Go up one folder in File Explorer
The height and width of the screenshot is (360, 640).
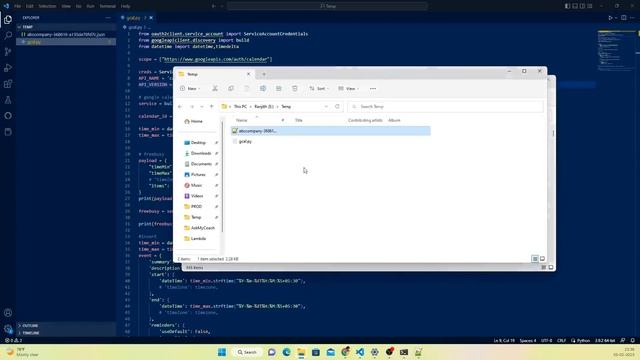click(x=211, y=107)
